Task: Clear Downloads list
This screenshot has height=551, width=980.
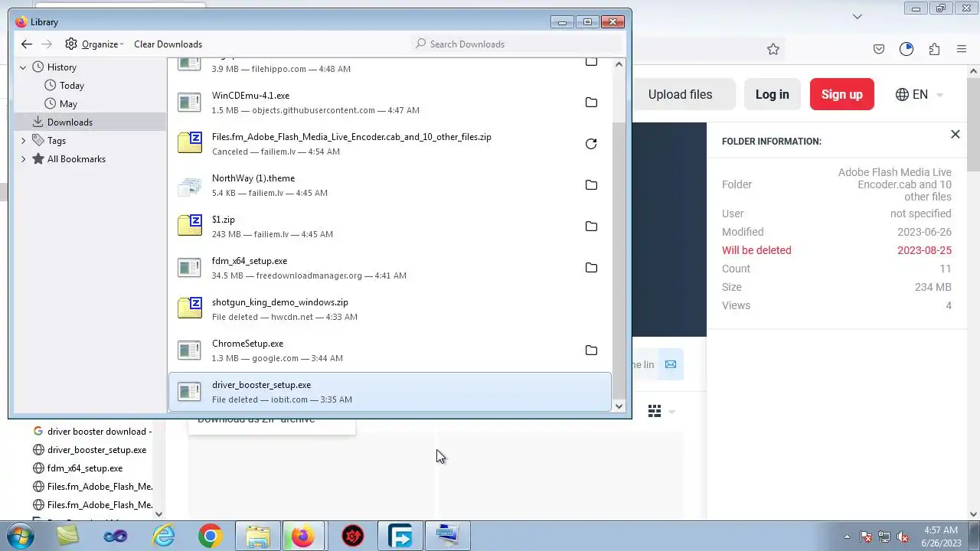Action: (168, 44)
